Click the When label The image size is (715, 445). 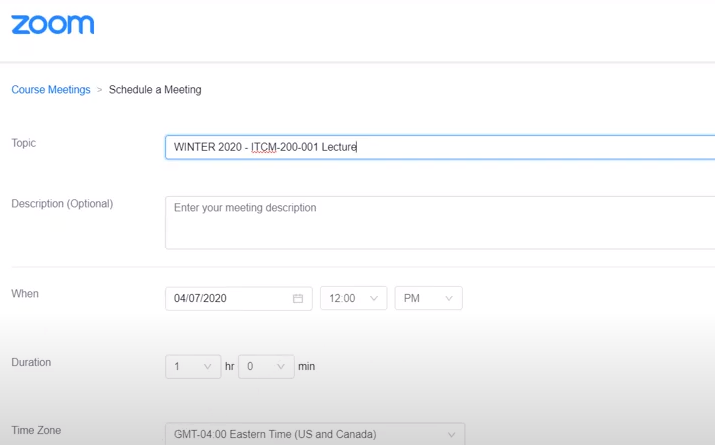[x=25, y=294]
